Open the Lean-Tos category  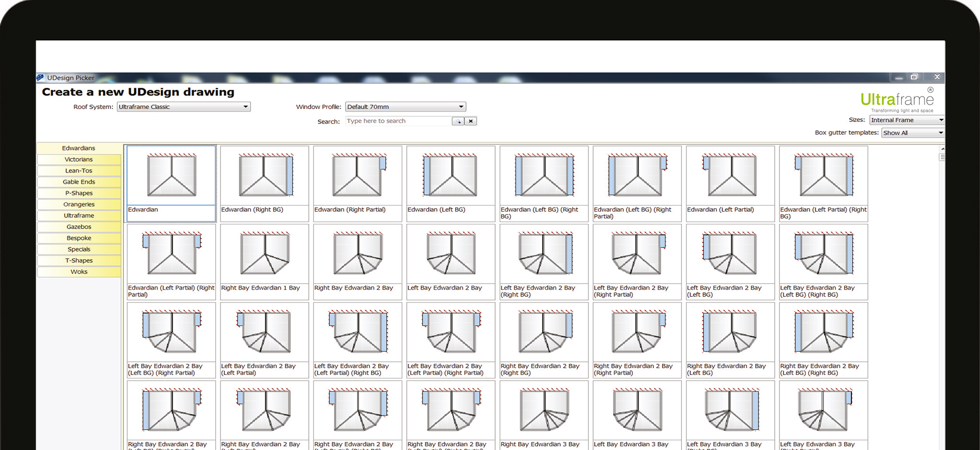pyautogui.click(x=79, y=170)
